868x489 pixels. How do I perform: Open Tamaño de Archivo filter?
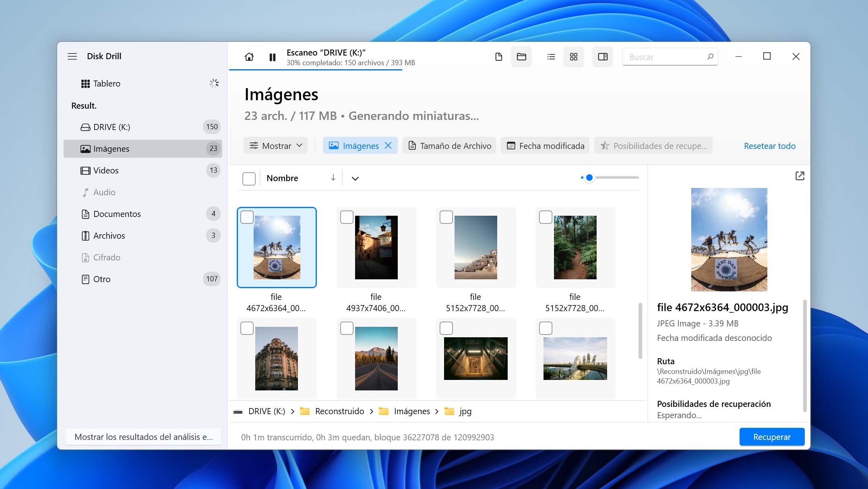tap(450, 146)
